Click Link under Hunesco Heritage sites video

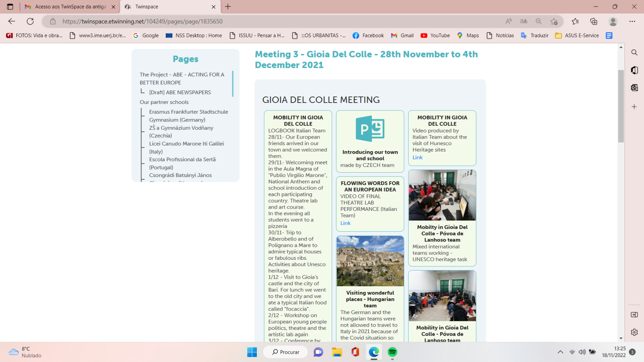tap(418, 157)
